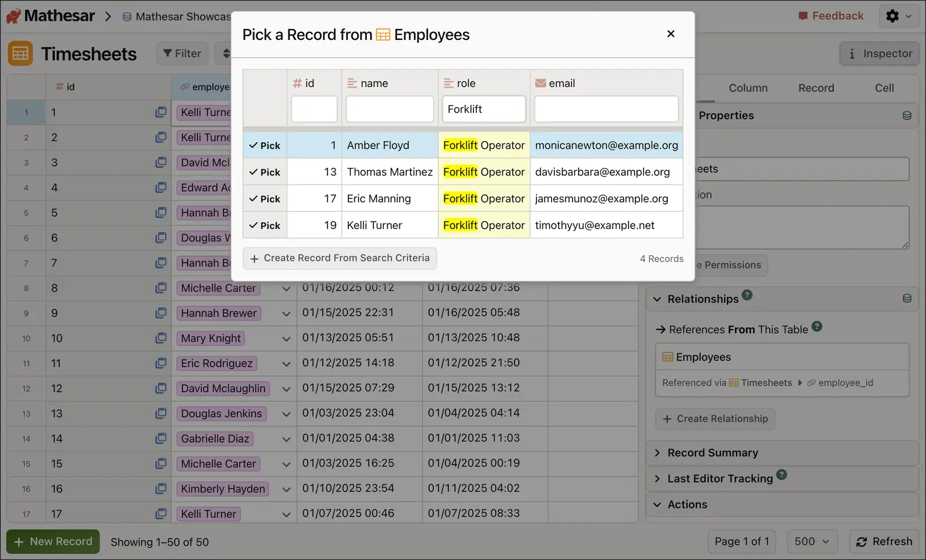Open record 12 using its open-record icon
Image resolution: width=926 pixels, height=560 pixels.
click(161, 389)
